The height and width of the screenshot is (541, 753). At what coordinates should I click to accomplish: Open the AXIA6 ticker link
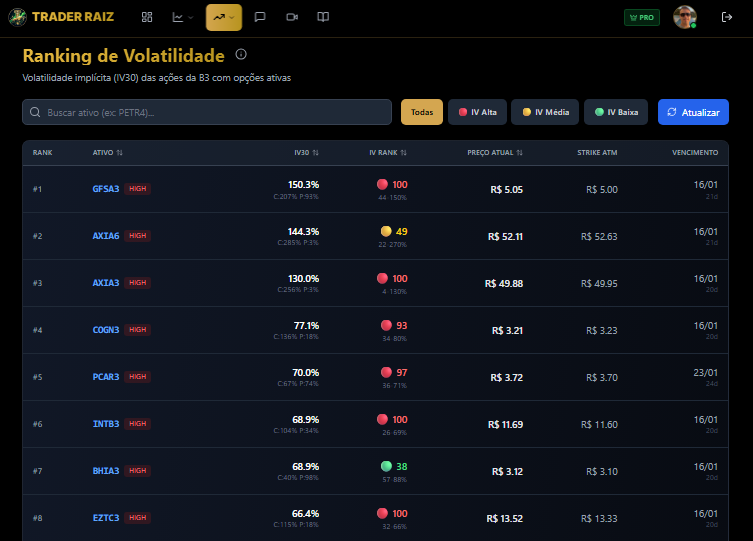point(106,236)
